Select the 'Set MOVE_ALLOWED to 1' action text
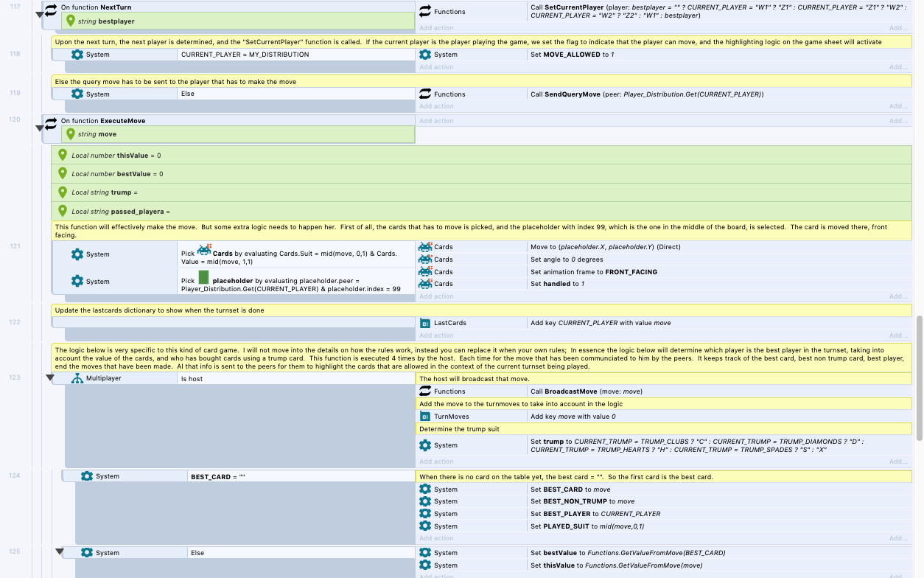The width and height of the screenshot is (924, 578). (573, 55)
